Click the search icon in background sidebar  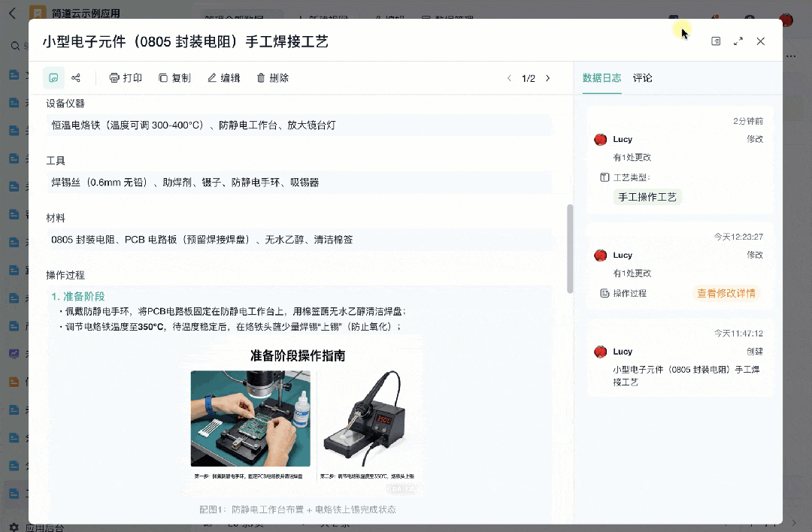click(16, 46)
